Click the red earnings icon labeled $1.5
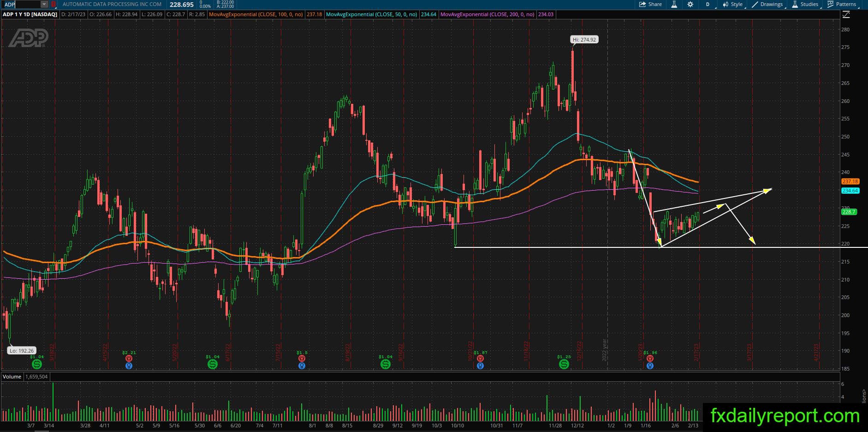The height and width of the screenshot is (432, 868). click(x=302, y=359)
